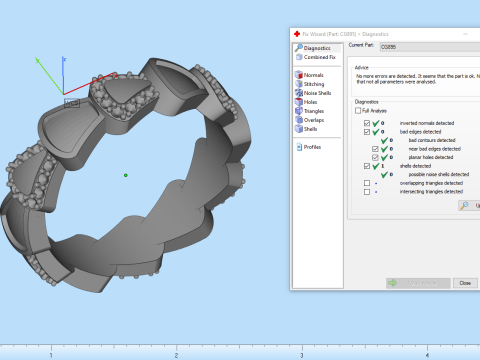The image size is (480, 360).
Task: Close the Fix Wizard dialog
Action: (465, 283)
